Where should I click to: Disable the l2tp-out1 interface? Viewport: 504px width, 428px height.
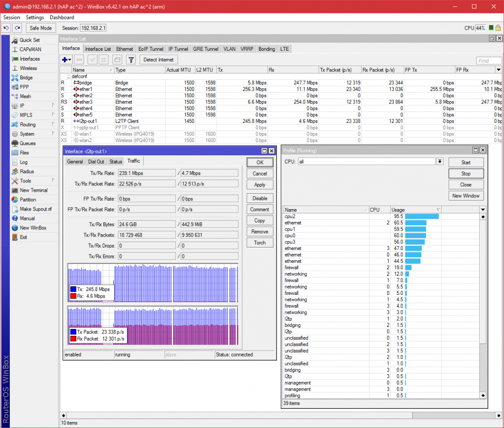click(x=260, y=198)
